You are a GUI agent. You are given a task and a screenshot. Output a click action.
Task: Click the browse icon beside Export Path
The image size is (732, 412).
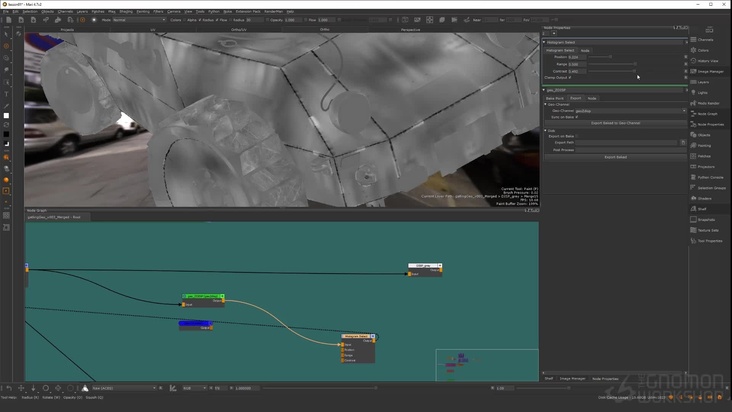(x=683, y=142)
